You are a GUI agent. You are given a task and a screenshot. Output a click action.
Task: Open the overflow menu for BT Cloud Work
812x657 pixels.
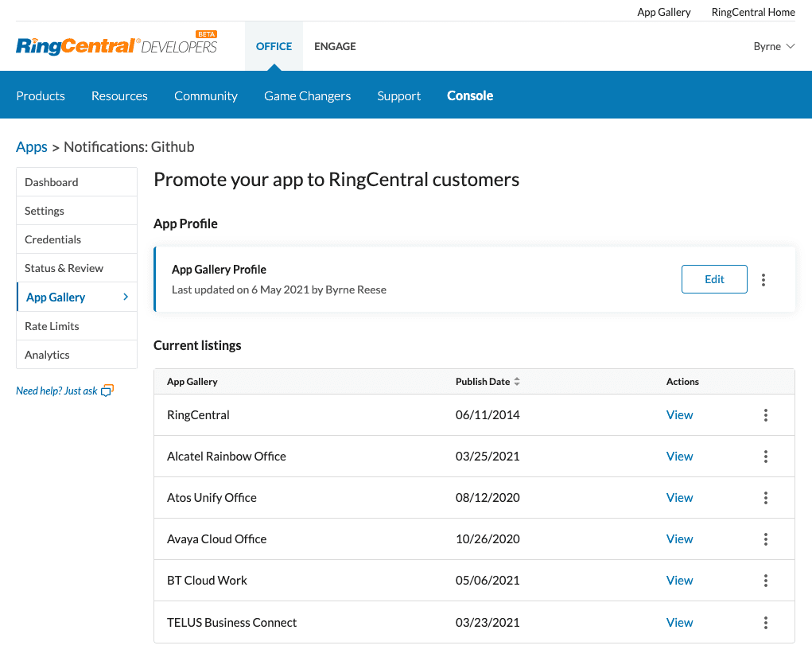pos(765,580)
